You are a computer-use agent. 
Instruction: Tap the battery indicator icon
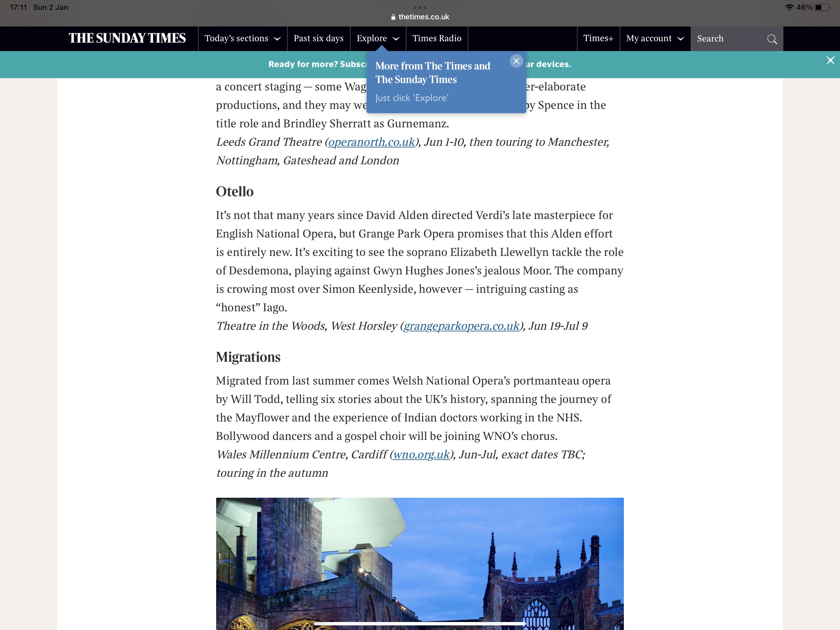[822, 7]
